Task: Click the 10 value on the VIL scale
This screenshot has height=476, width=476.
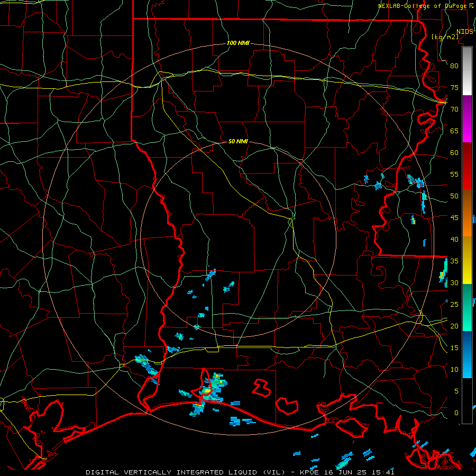Action: click(x=454, y=370)
